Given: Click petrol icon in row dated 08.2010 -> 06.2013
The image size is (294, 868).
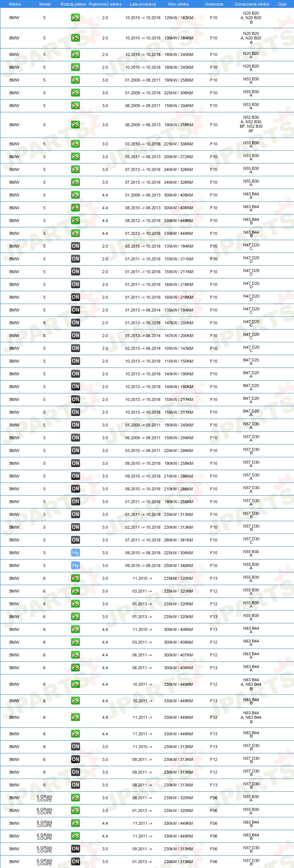Looking at the screenshot, I should pyautogui.click(x=76, y=208).
